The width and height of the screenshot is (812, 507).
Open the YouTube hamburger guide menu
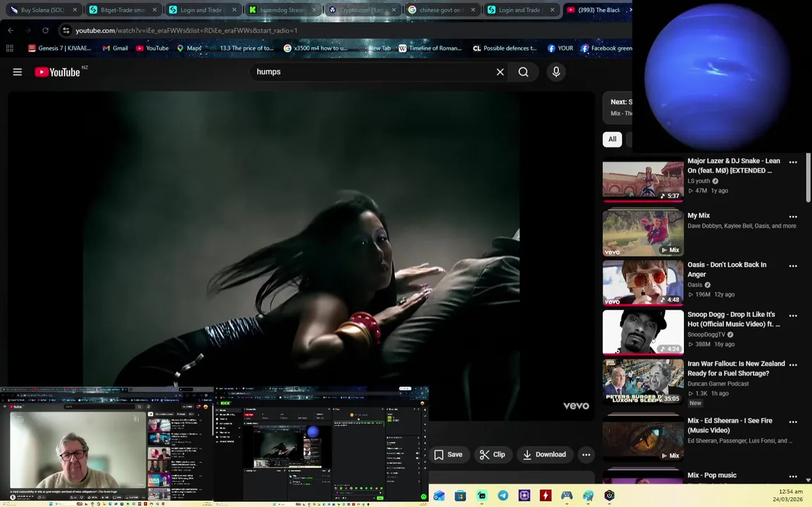[17, 72]
